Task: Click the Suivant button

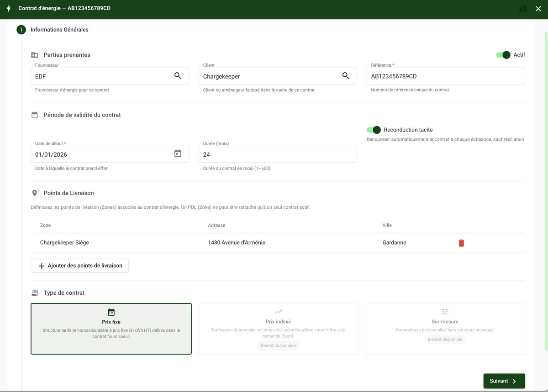Action: (x=504, y=381)
